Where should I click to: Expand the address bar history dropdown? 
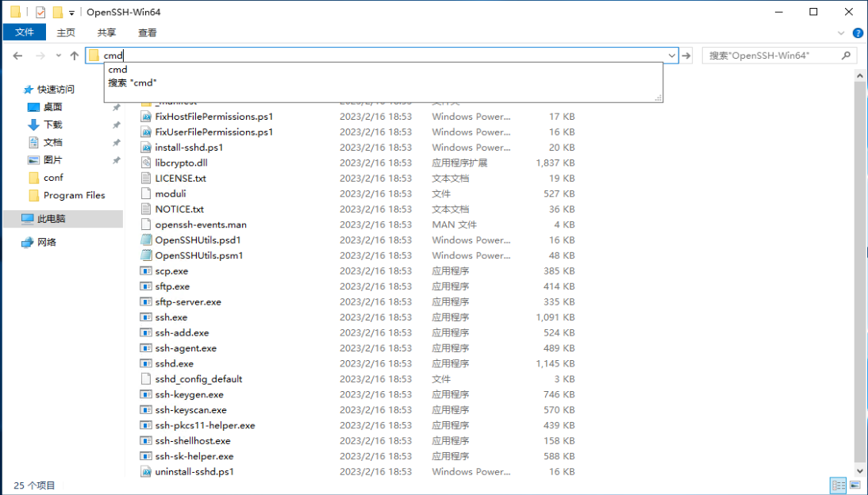point(671,56)
